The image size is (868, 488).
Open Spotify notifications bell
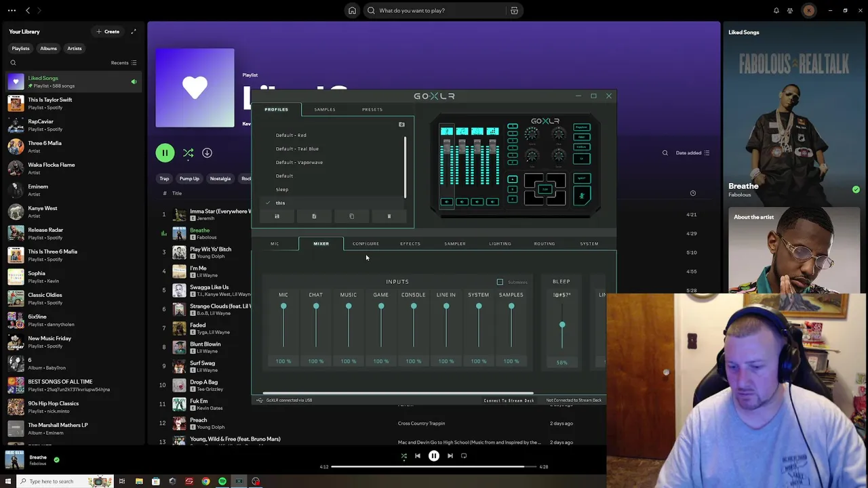click(x=776, y=10)
